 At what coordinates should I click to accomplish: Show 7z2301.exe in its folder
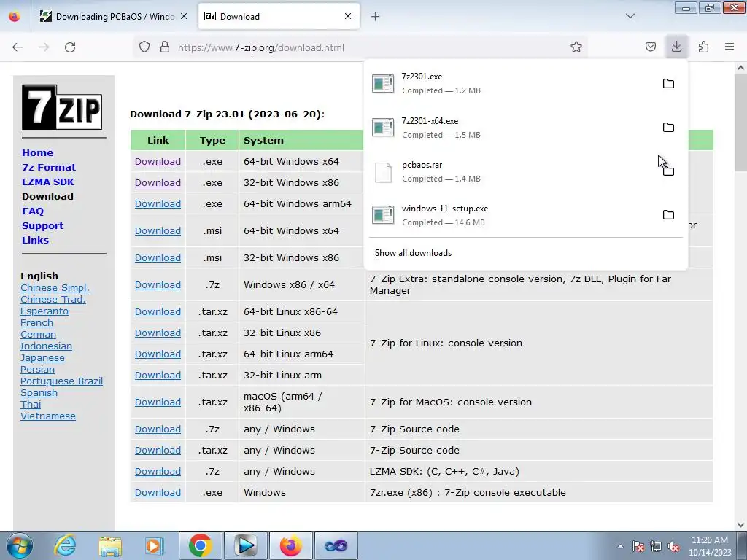coord(668,84)
